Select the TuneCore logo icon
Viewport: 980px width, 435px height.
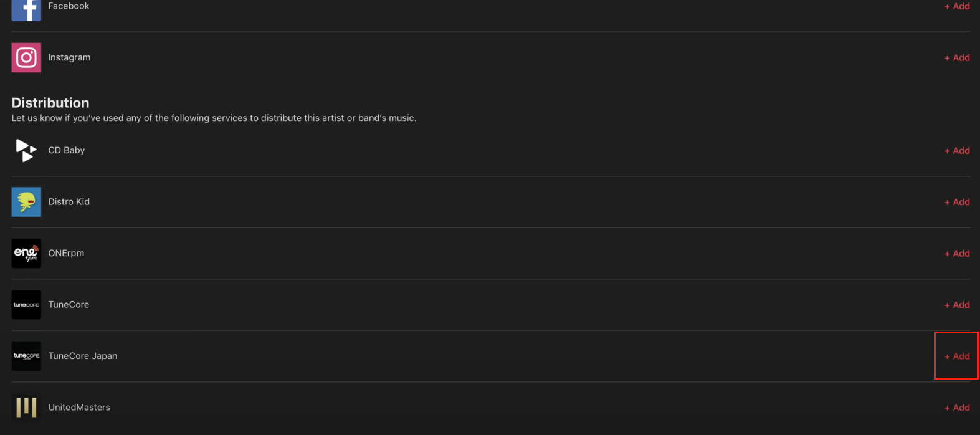(26, 305)
